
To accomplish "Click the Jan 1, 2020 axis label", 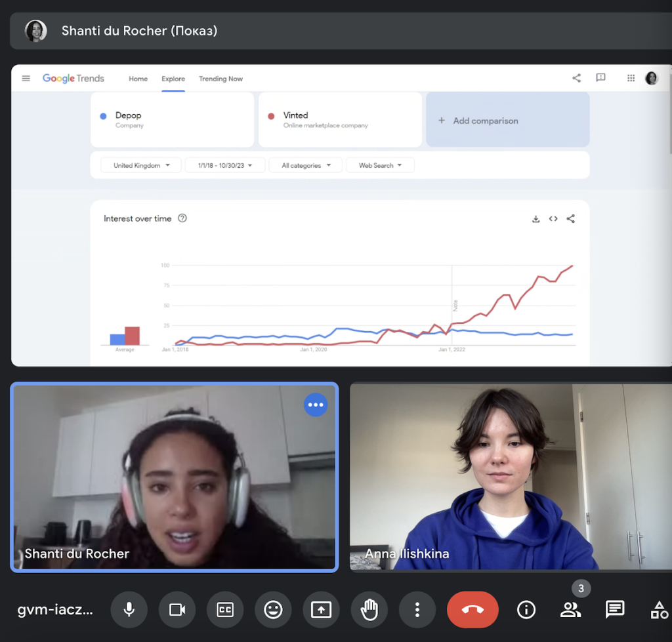I will [x=313, y=350].
